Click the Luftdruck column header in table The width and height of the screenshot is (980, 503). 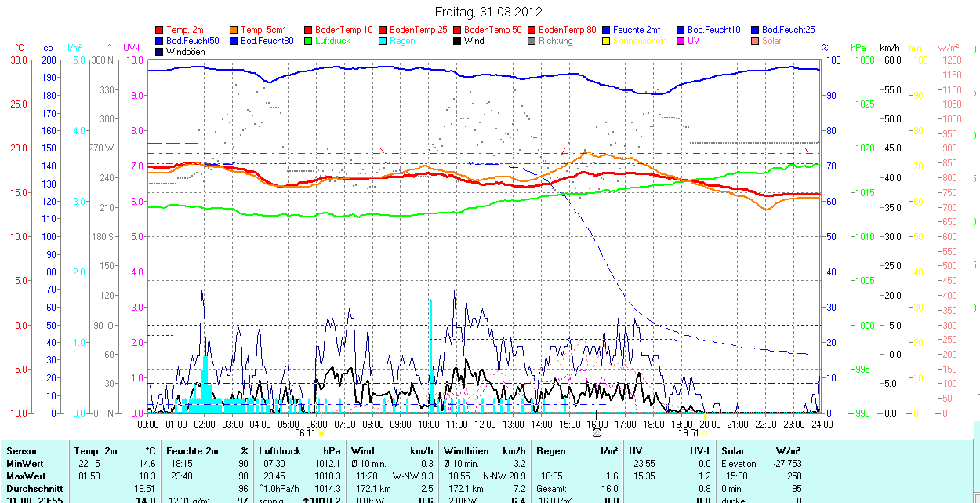(280, 451)
